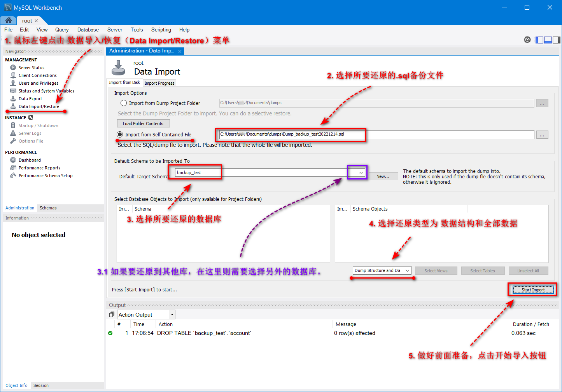
Task: Browse for the self-contained SQL file
Action: [x=542, y=134]
